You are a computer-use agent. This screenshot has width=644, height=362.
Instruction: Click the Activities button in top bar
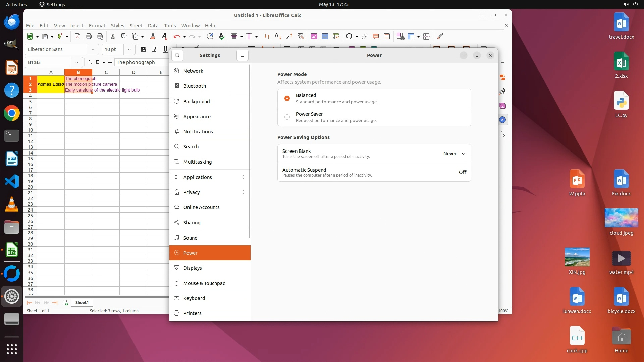[x=16, y=4]
